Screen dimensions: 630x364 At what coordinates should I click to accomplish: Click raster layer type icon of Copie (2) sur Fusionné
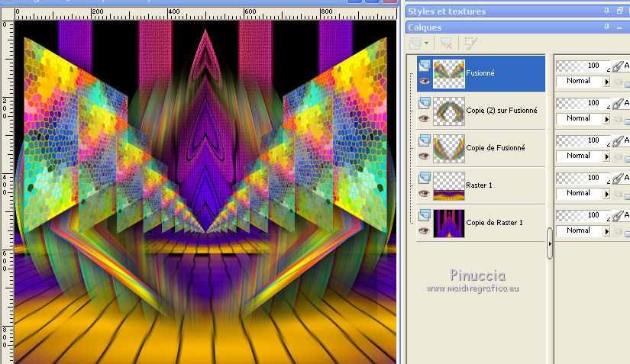pyautogui.click(x=425, y=103)
